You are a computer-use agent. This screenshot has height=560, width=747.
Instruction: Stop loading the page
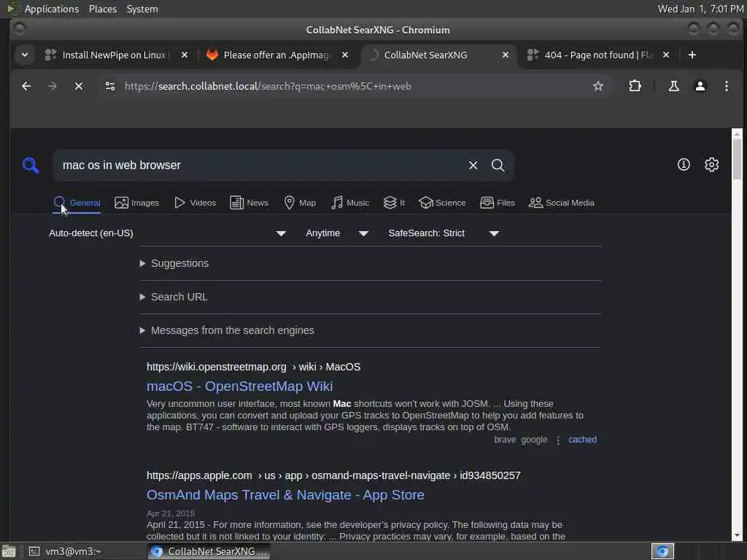[79, 86]
